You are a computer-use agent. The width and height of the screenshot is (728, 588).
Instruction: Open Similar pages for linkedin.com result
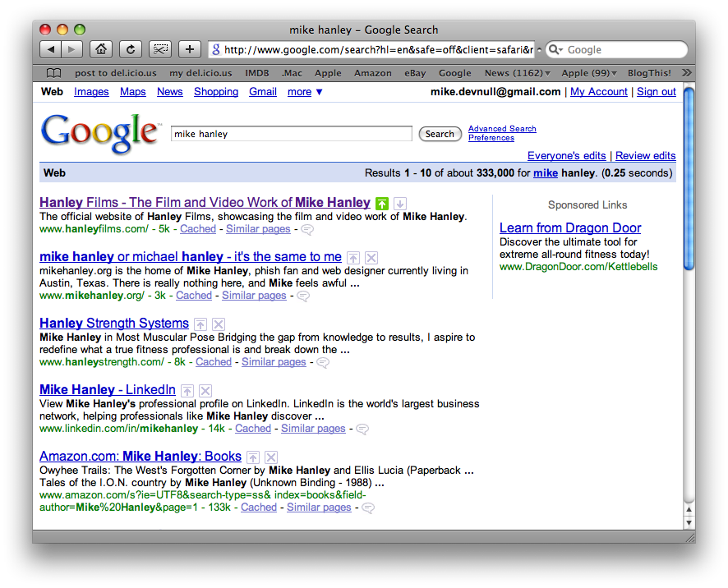313,429
